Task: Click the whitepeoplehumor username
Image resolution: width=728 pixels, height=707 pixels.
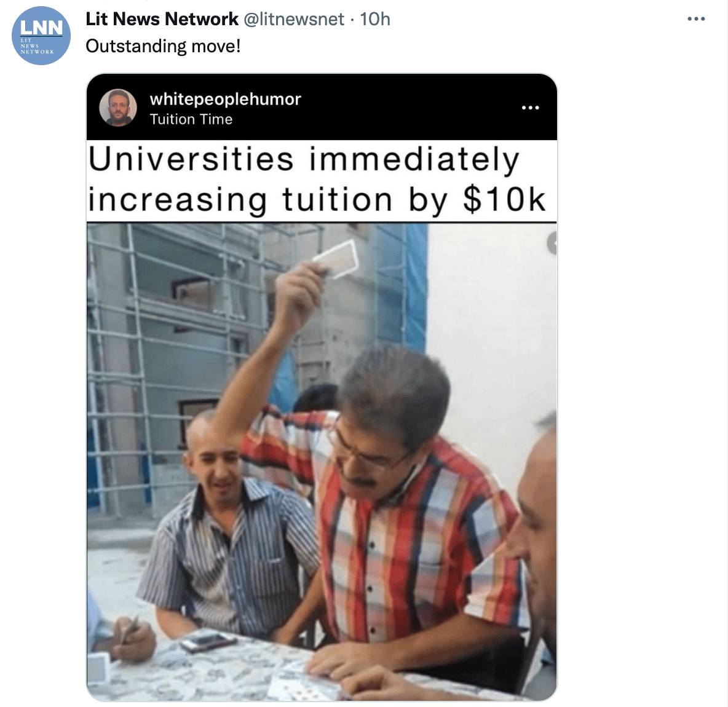Action: click(x=225, y=99)
